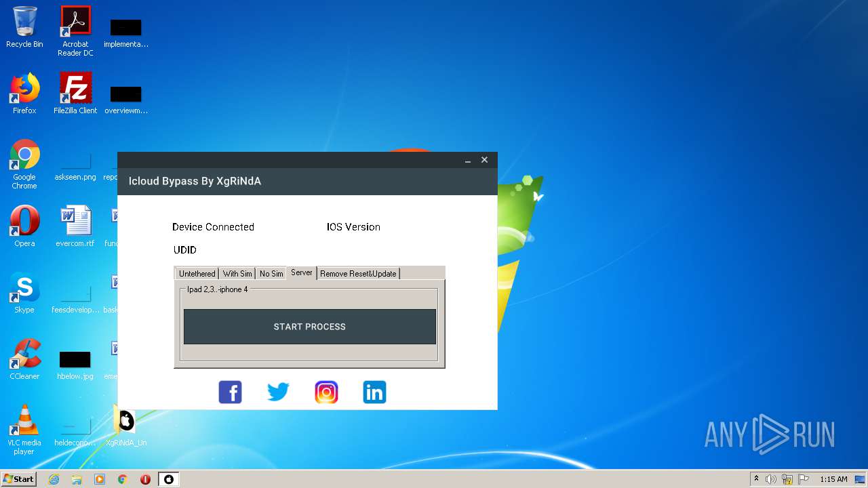Open the LinkedIn icon
The image size is (868, 488).
[374, 392]
